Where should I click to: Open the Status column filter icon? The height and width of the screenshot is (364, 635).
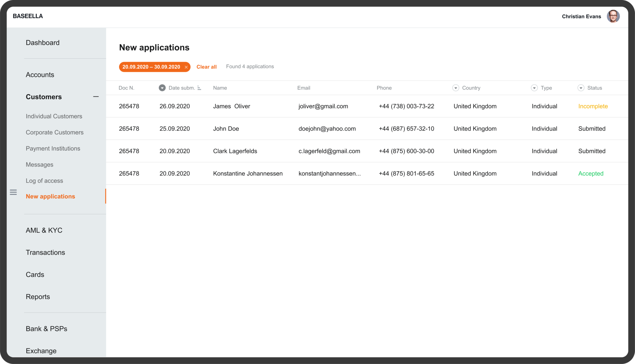580,88
